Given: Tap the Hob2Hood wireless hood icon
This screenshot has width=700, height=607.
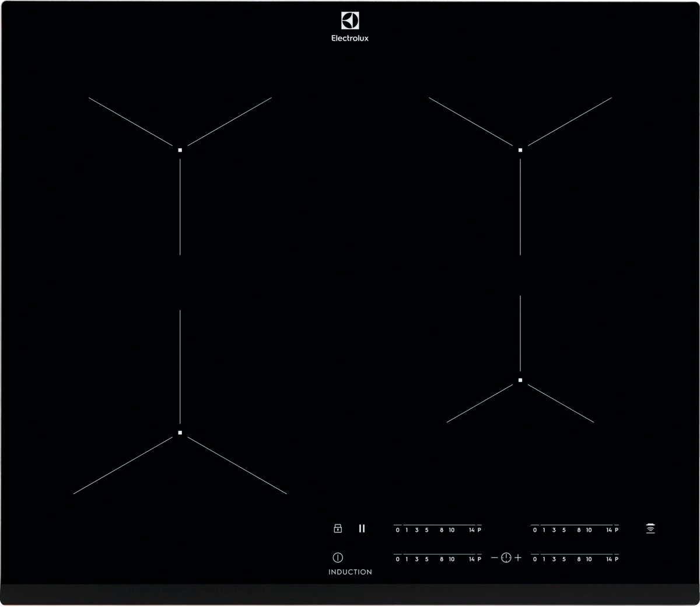Looking at the screenshot, I should (650, 528).
